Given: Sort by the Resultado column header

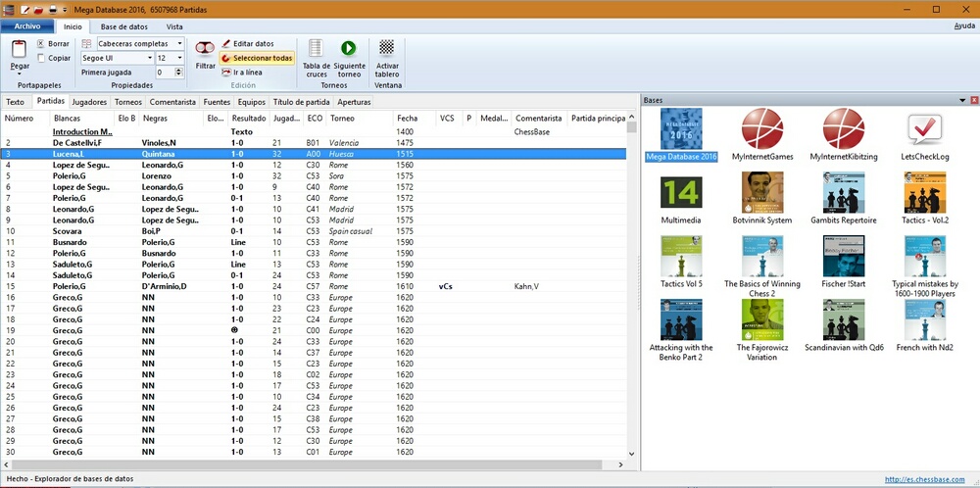Looking at the screenshot, I should 248,119.
